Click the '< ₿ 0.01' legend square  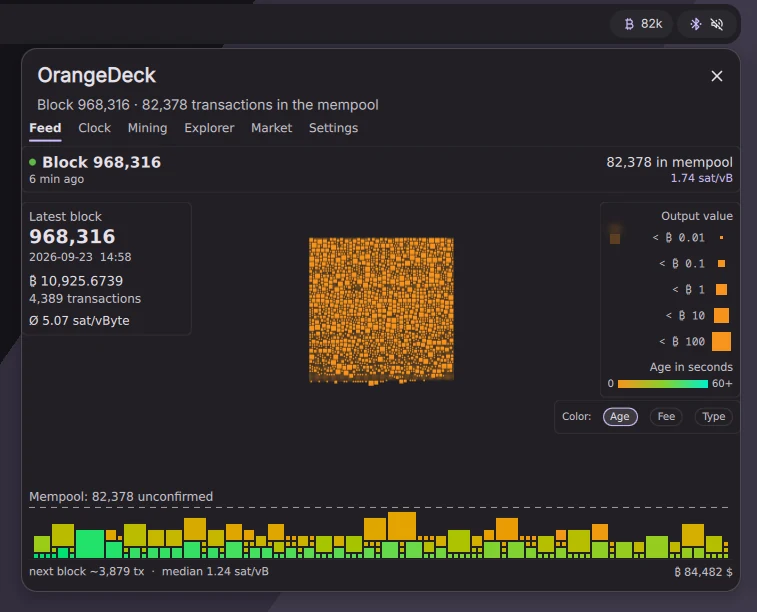pyautogui.click(x=721, y=237)
